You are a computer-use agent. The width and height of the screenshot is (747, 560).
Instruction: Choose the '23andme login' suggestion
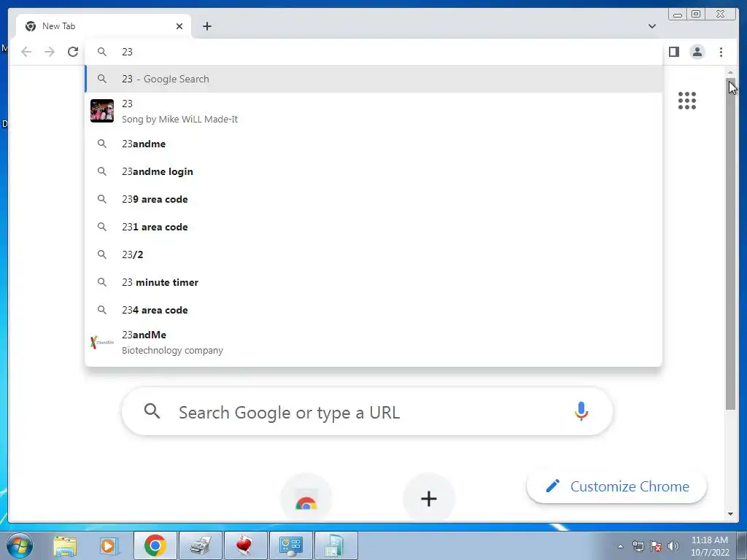click(x=373, y=171)
